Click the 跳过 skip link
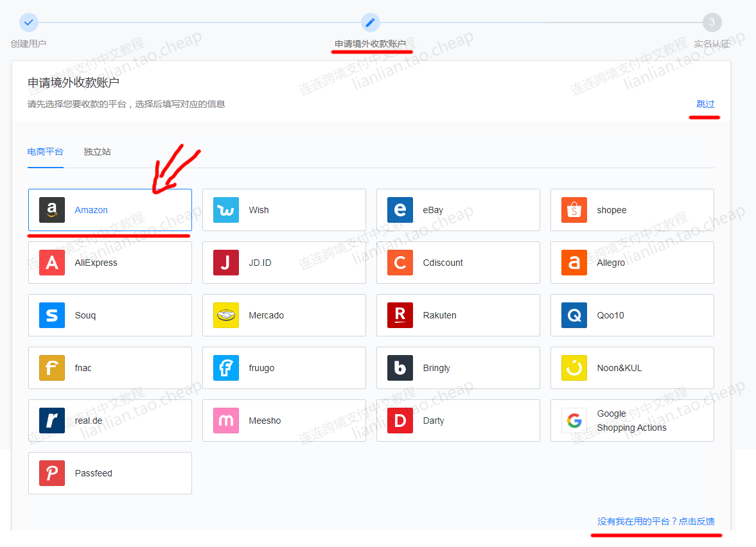 point(705,104)
